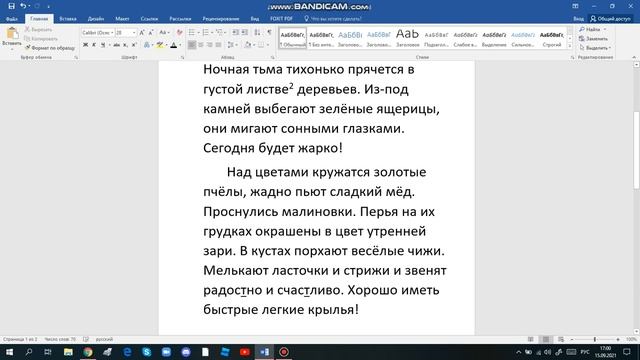This screenshot has height=360, width=640.
Task: Click the Общий доступ share button
Action: 611,19
